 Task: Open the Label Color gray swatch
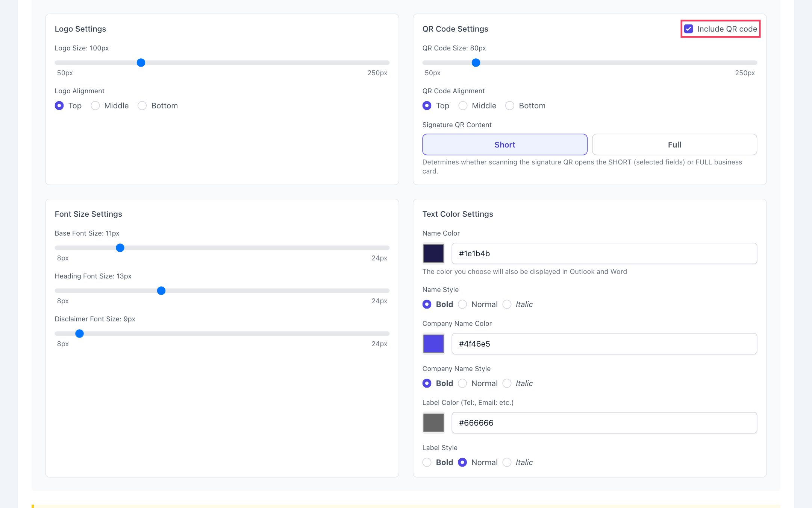pyautogui.click(x=433, y=423)
